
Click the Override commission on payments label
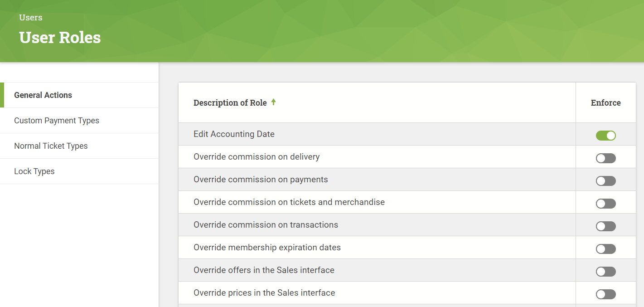(261, 180)
